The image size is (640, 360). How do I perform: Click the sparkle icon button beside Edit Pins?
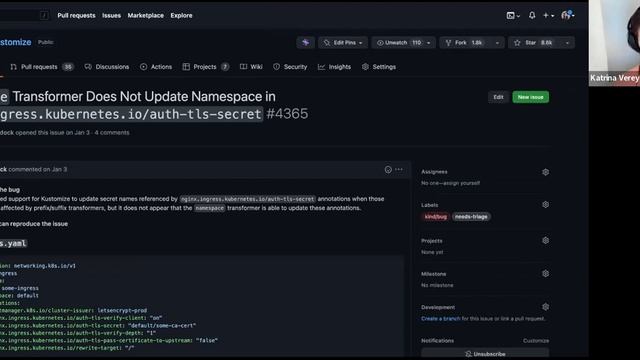[306, 42]
